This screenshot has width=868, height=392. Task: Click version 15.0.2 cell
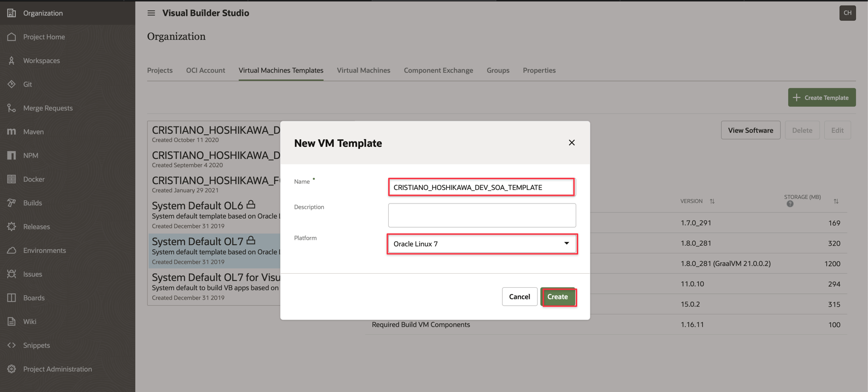tap(690, 304)
